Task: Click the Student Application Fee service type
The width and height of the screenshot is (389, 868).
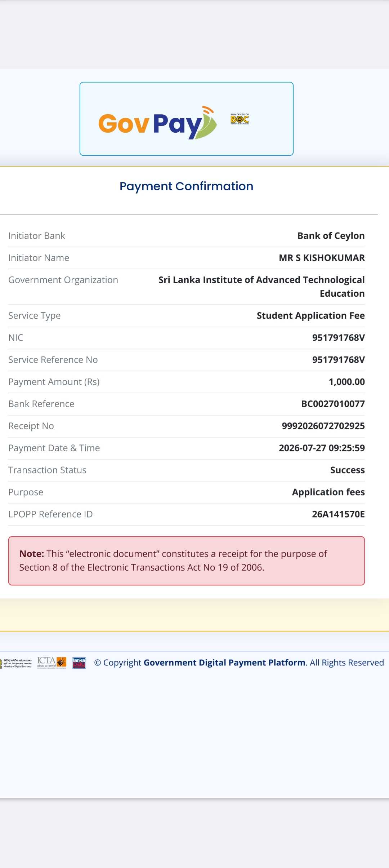Action: point(310,316)
